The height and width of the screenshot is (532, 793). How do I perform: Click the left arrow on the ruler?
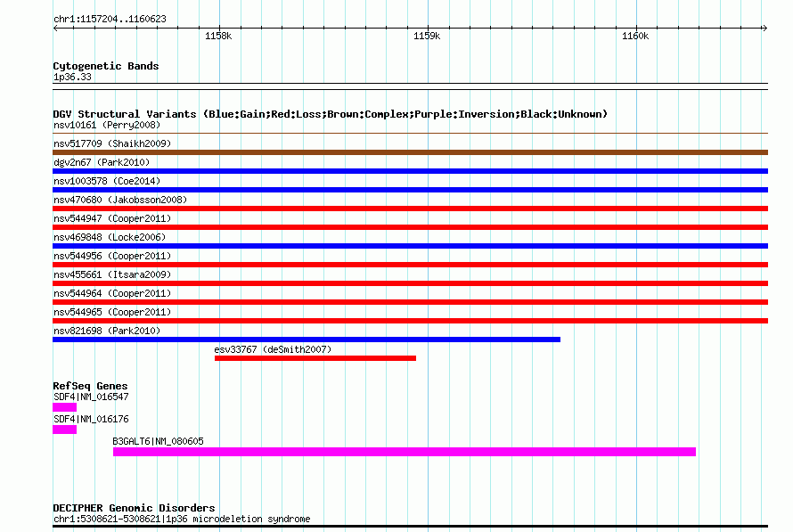point(55,28)
